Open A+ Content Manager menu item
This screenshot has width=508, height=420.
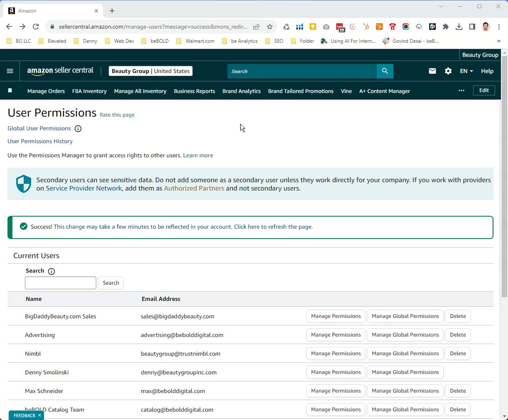click(385, 91)
